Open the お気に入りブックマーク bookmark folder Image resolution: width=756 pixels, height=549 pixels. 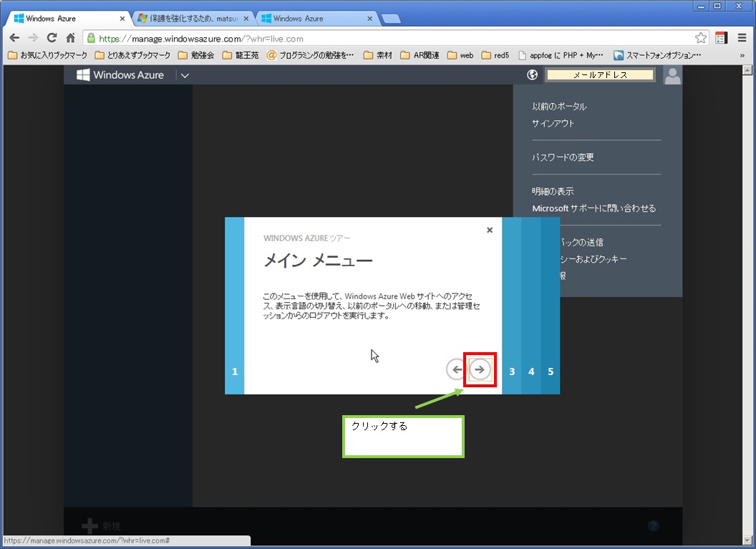coord(47,55)
